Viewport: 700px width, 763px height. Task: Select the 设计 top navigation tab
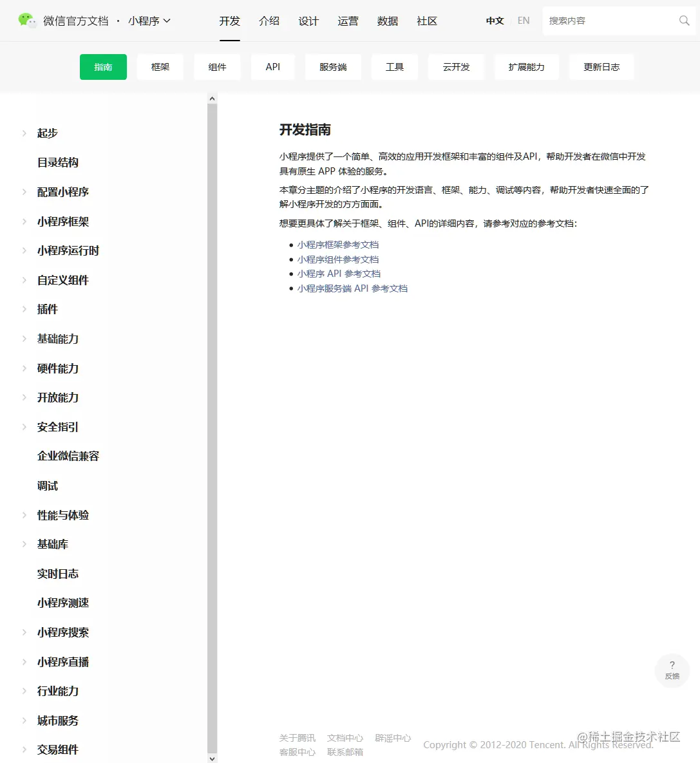tap(308, 21)
